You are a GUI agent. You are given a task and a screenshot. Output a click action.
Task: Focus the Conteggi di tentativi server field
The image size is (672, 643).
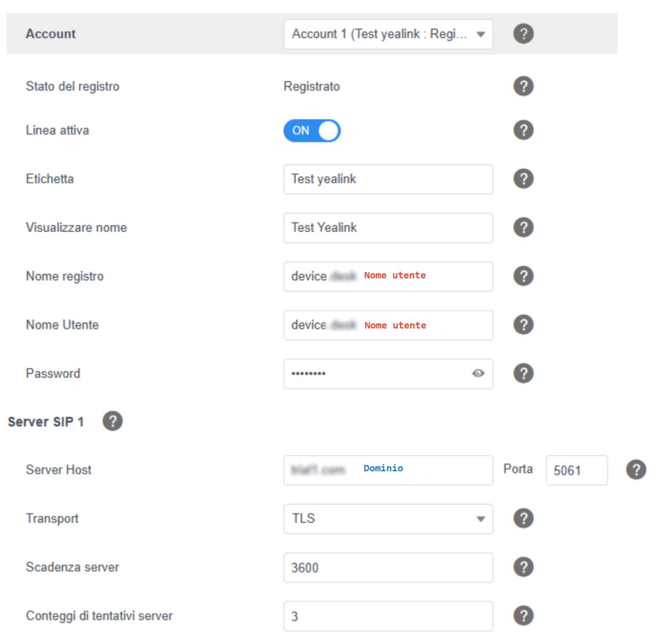[x=388, y=616]
